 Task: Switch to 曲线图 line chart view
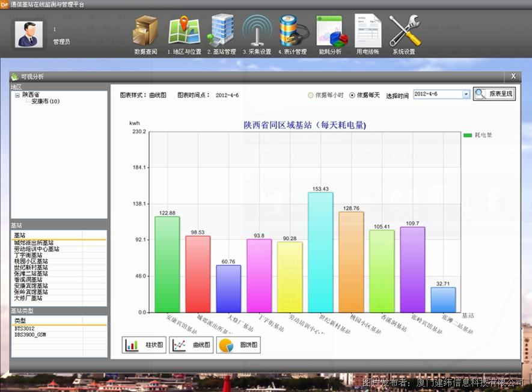(191, 345)
